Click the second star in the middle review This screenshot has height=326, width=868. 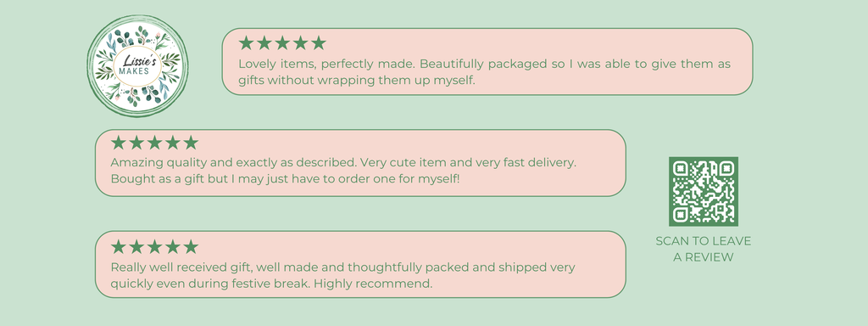click(x=136, y=143)
